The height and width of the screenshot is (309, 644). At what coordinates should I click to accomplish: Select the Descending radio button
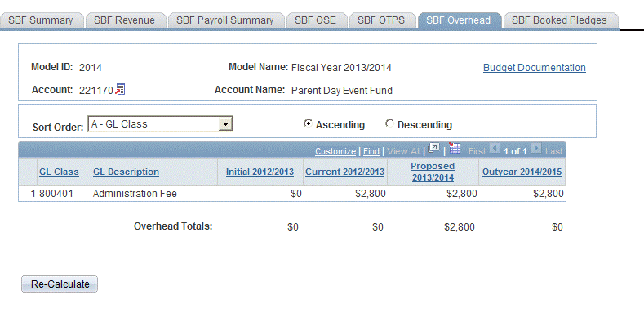pos(389,123)
